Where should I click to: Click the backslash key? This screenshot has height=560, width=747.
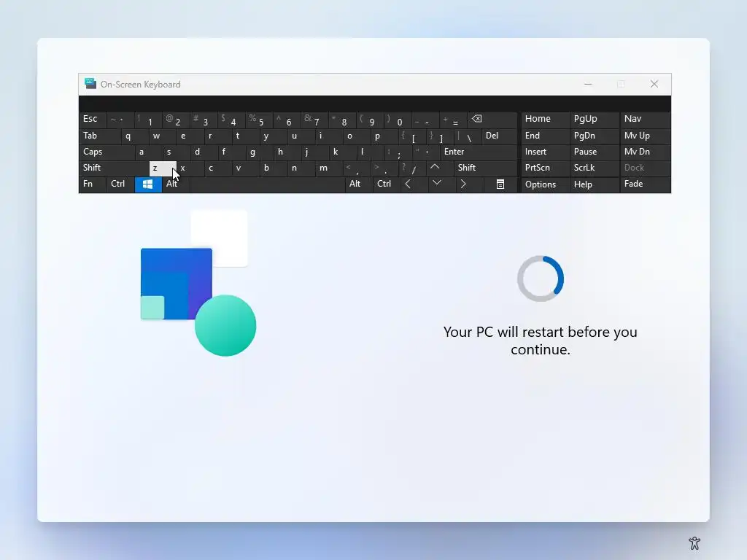click(x=468, y=136)
